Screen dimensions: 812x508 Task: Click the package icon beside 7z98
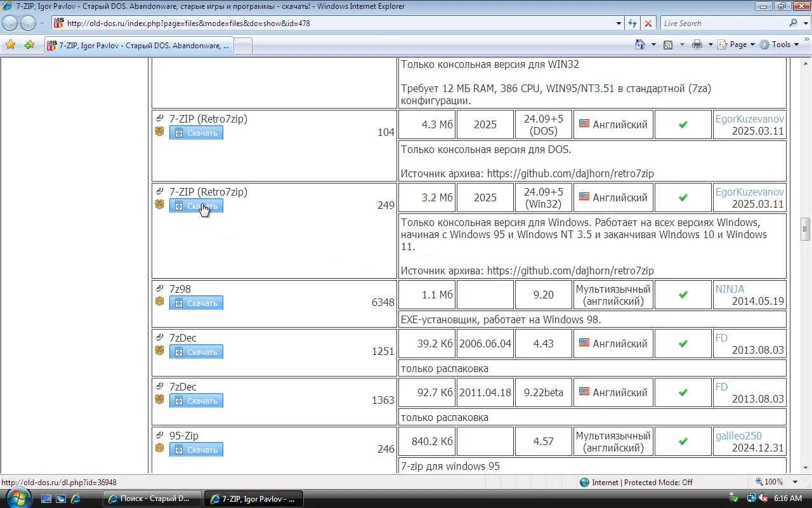(x=160, y=302)
